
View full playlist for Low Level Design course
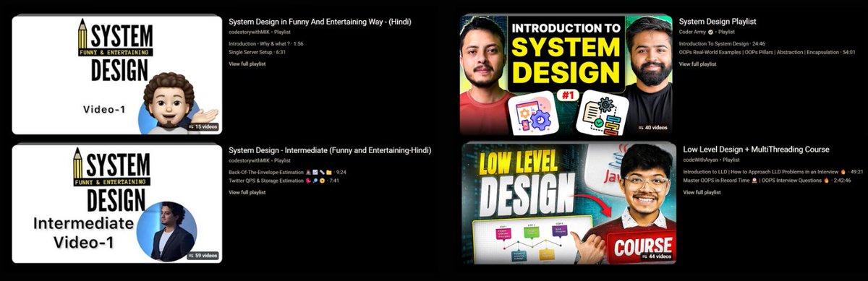point(702,192)
